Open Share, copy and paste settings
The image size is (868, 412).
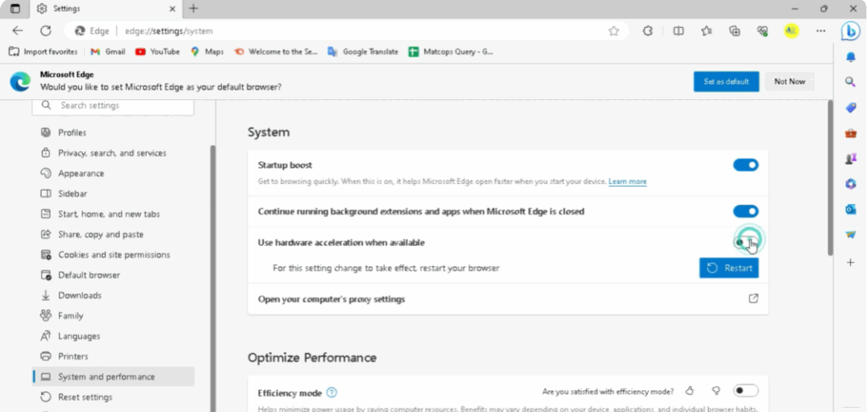[x=113, y=234]
